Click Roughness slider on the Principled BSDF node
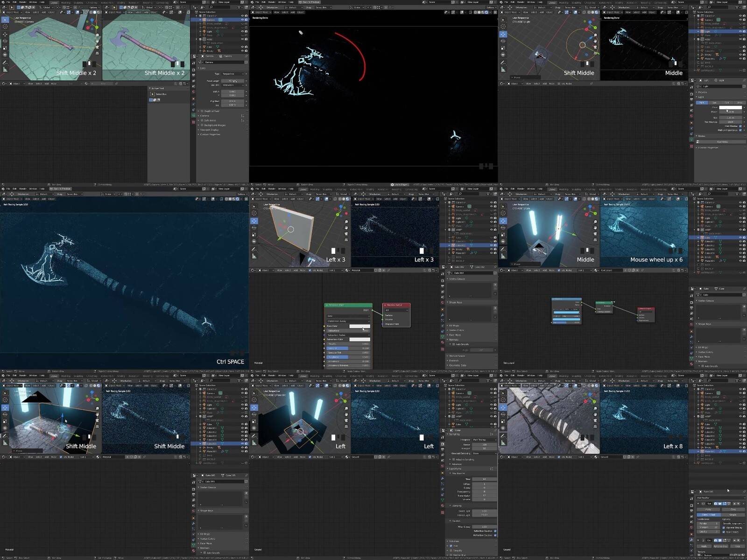The width and height of the screenshot is (747, 560). click(x=348, y=357)
